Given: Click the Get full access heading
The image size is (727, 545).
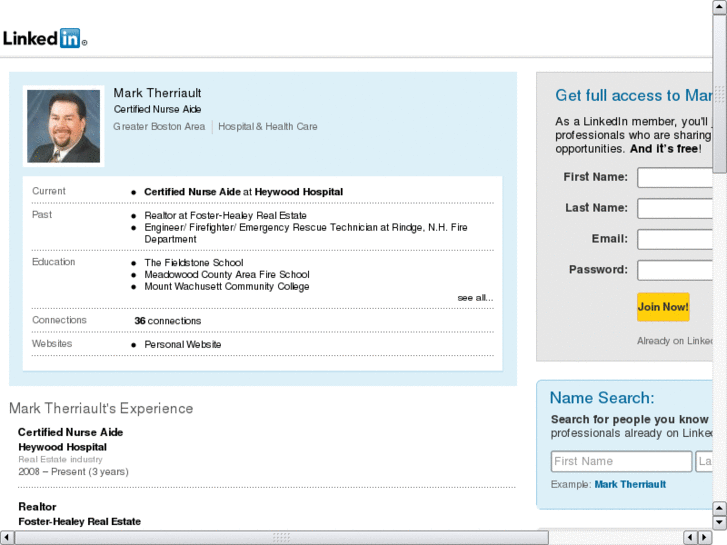Looking at the screenshot, I should [634, 96].
